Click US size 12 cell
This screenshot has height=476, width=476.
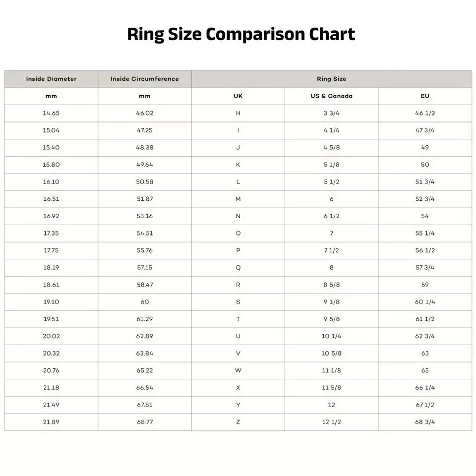(x=331, y=405)
